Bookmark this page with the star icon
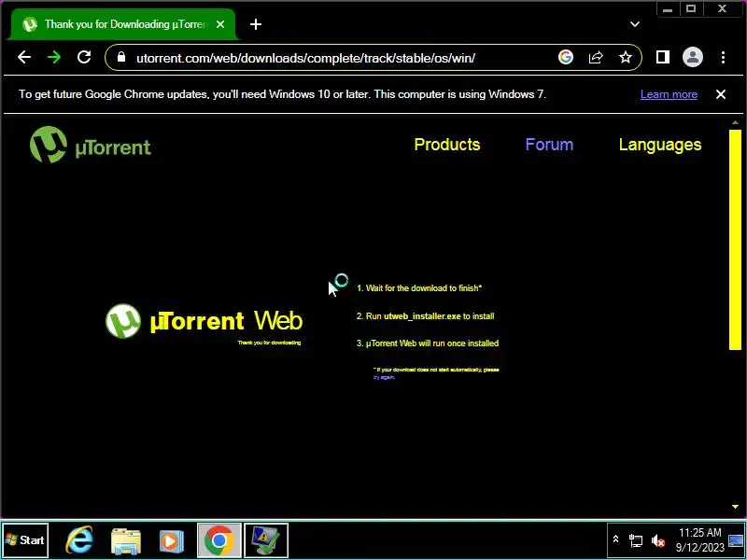This screenshot has width=747, height=560. pos(625,58)
